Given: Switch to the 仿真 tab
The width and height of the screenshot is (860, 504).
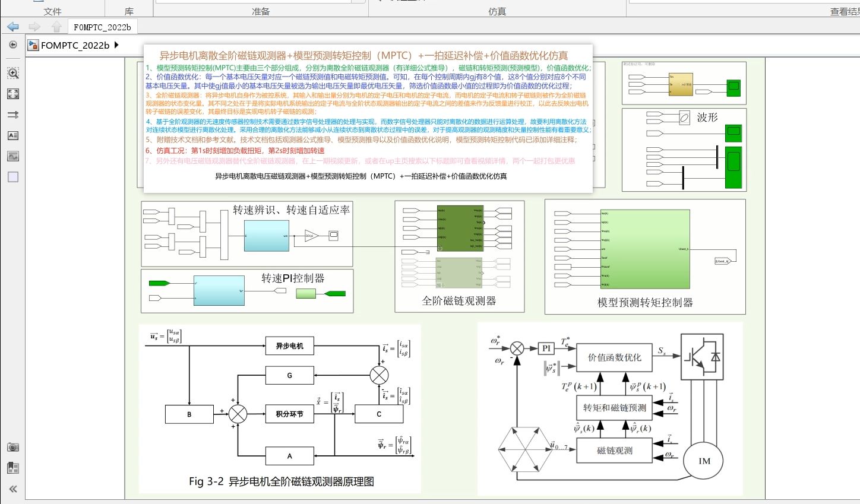Looking at the screenshot, I should [x=497, y=11].
